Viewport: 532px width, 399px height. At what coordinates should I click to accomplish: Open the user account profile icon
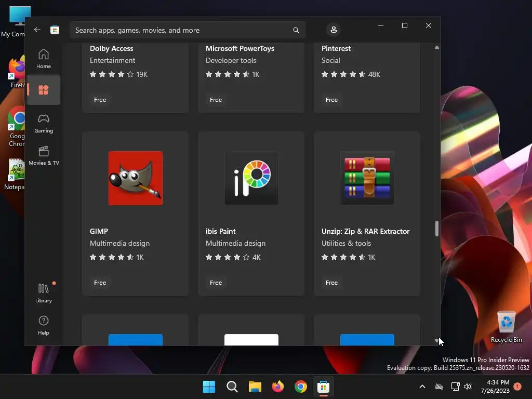(334, 30)
